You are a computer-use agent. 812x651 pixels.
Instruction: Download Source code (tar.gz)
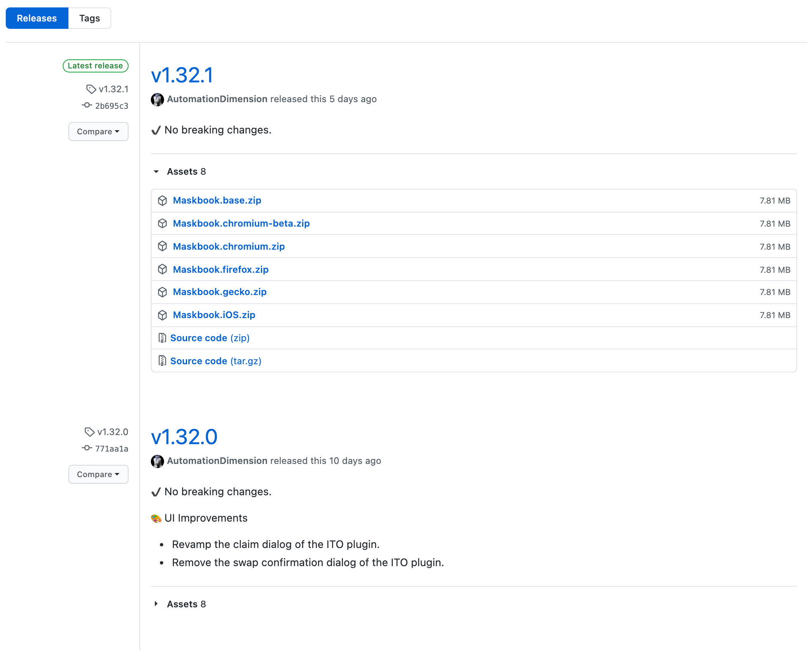pyautogui.click(x=216, y=361)
